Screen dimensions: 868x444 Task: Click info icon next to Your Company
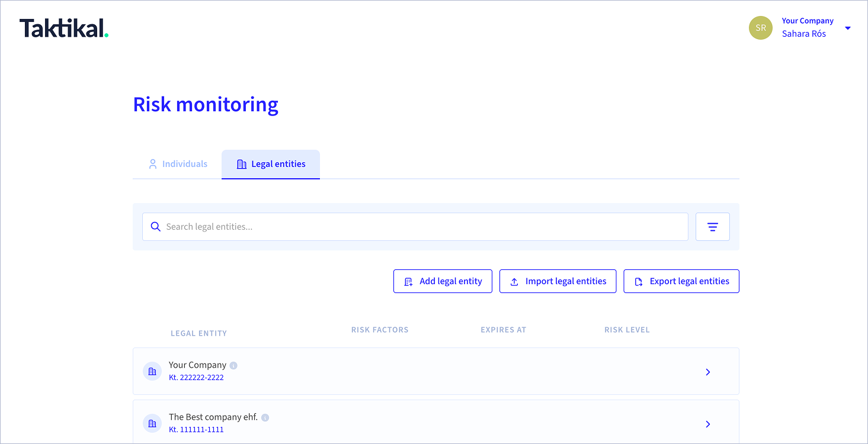(233, 365)
